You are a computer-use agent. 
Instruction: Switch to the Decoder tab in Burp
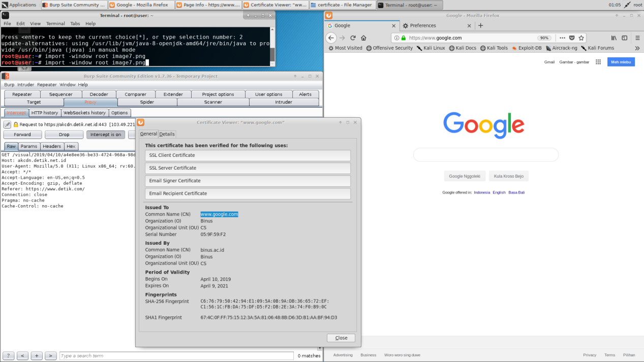pyautogui.click(x=99, y=94)
